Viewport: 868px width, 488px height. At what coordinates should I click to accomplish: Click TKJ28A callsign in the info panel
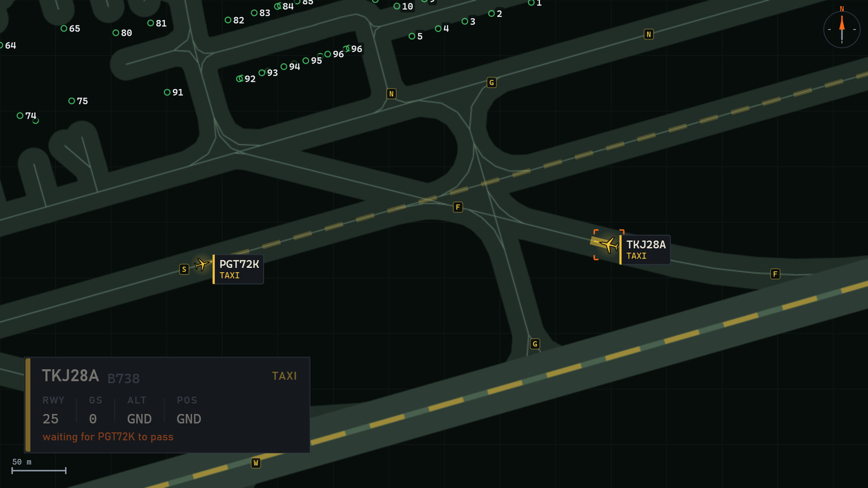point(71,375)
